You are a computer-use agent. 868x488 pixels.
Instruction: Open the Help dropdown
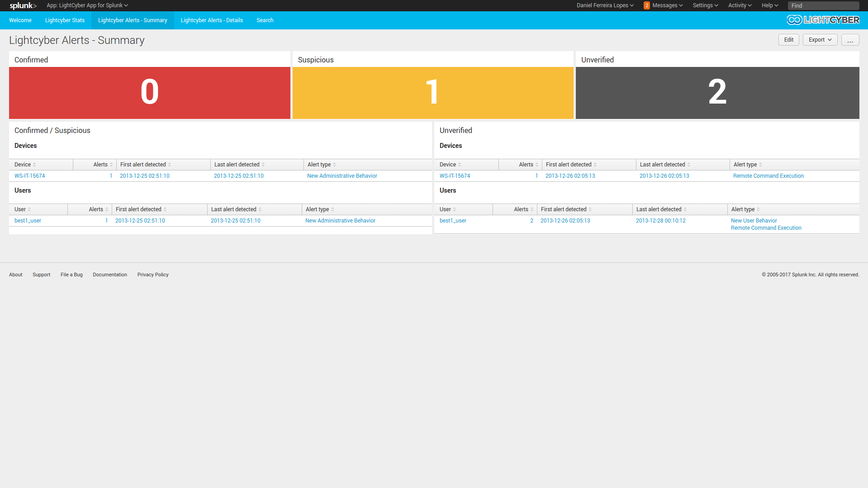(x=769, y=5)
